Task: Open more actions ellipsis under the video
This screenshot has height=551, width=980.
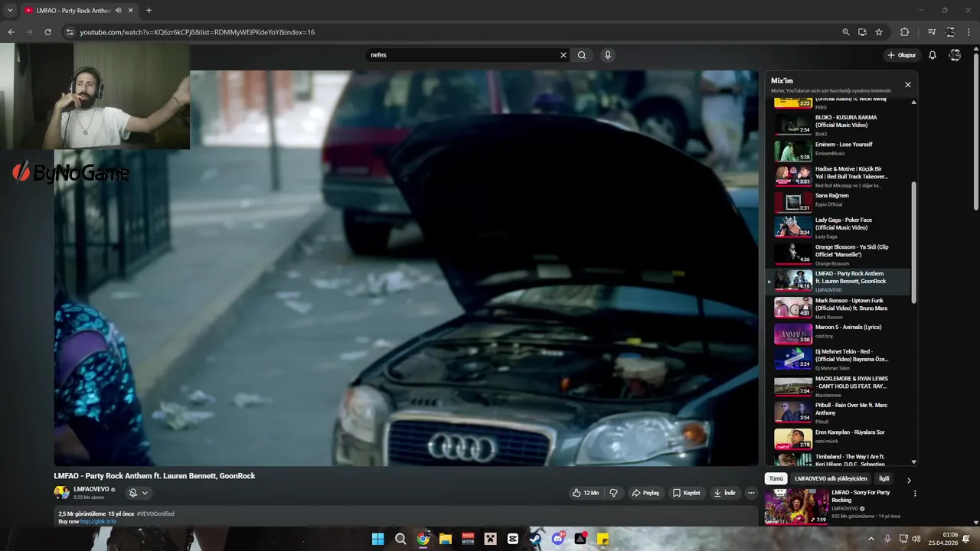Action: [x=751, y=493]
